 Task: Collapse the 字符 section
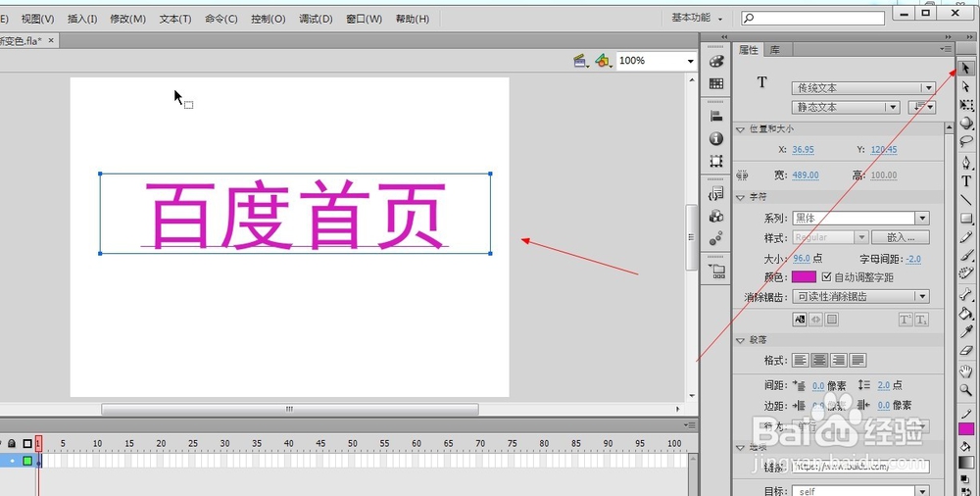click(x=741, y=197)
